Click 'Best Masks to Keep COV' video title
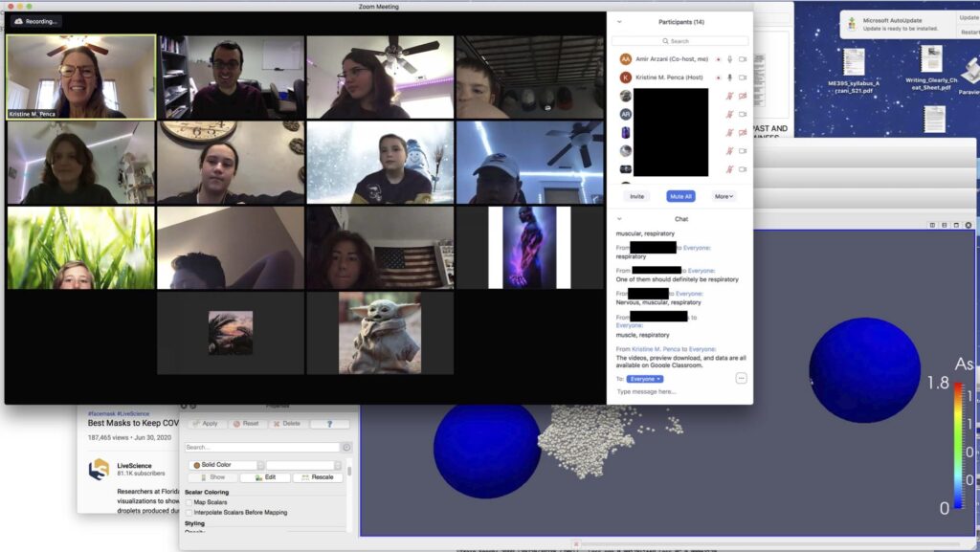This screenshot has width=980, height=552. tap(133, 424)
